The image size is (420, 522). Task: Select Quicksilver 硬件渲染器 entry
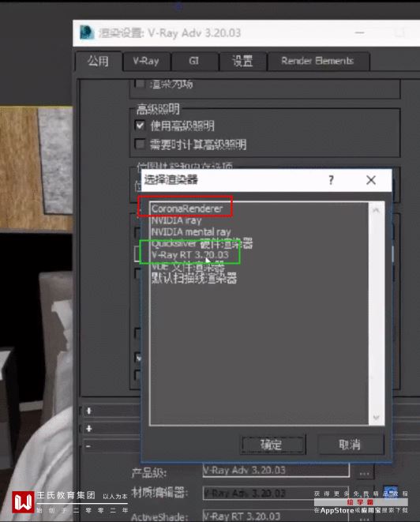coord(202,244)
